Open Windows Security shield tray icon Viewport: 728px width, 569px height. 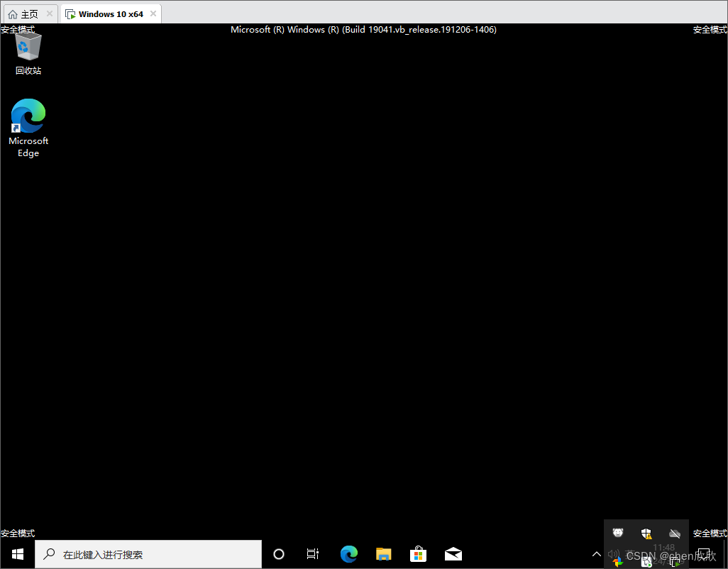pos(646,534)
